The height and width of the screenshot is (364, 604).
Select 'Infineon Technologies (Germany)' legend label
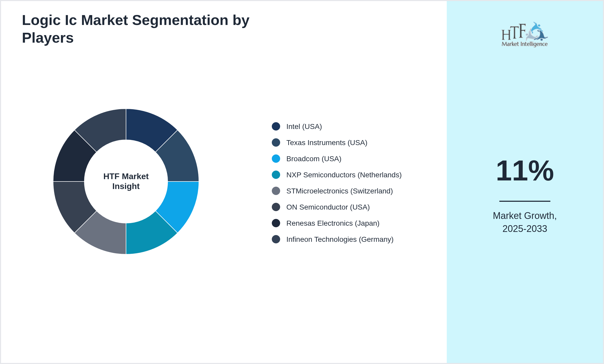pos(340,239)
